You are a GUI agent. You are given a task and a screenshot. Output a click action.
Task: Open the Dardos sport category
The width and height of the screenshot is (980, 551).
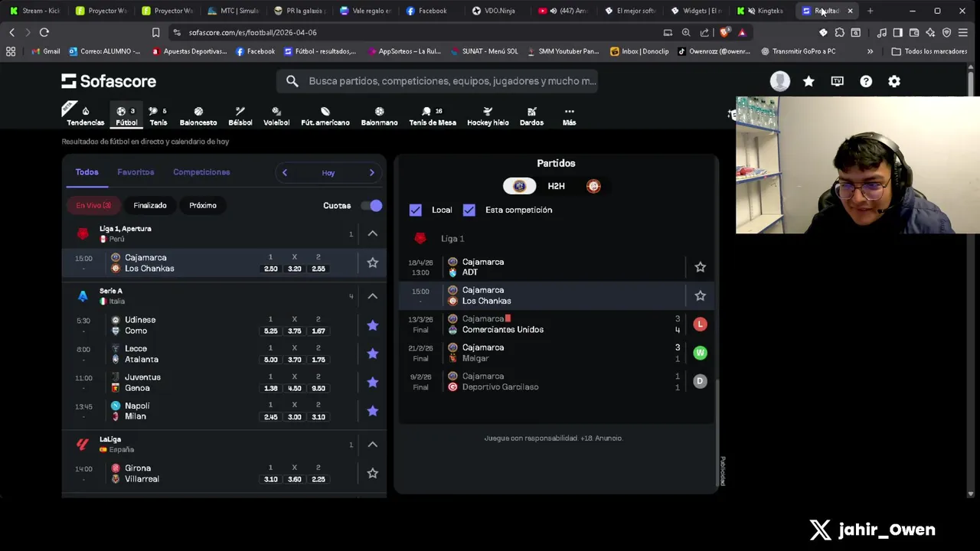coord(531,116)
